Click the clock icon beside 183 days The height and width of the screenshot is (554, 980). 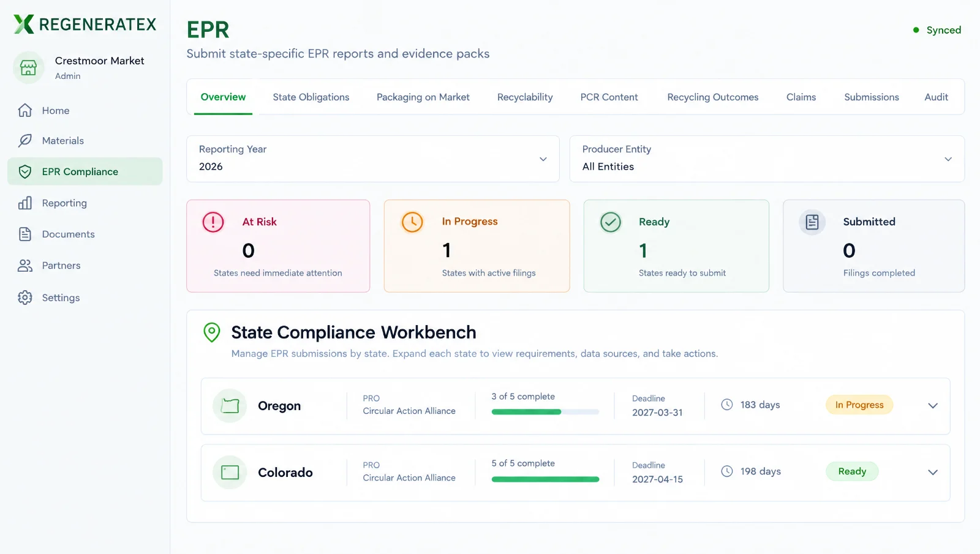727,405
